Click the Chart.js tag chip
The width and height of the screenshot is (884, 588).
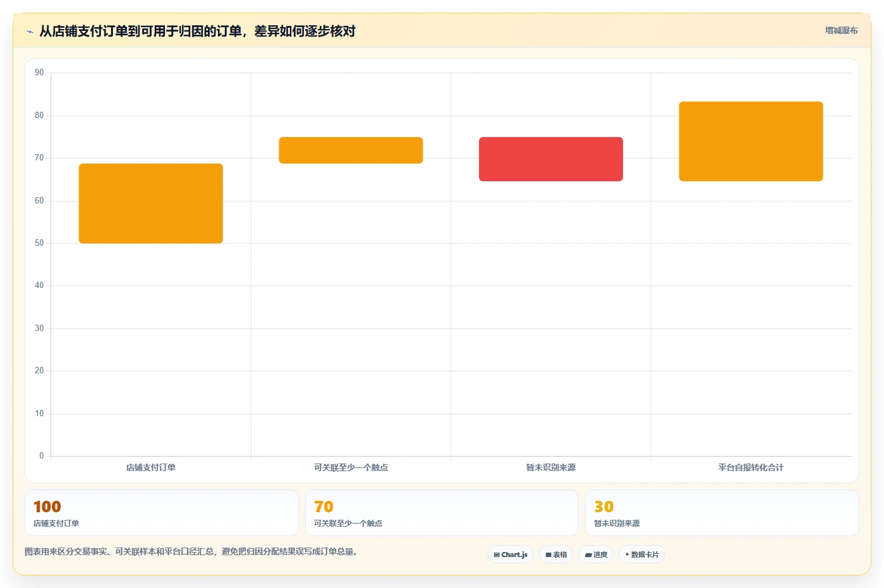(x=511, y=555)
